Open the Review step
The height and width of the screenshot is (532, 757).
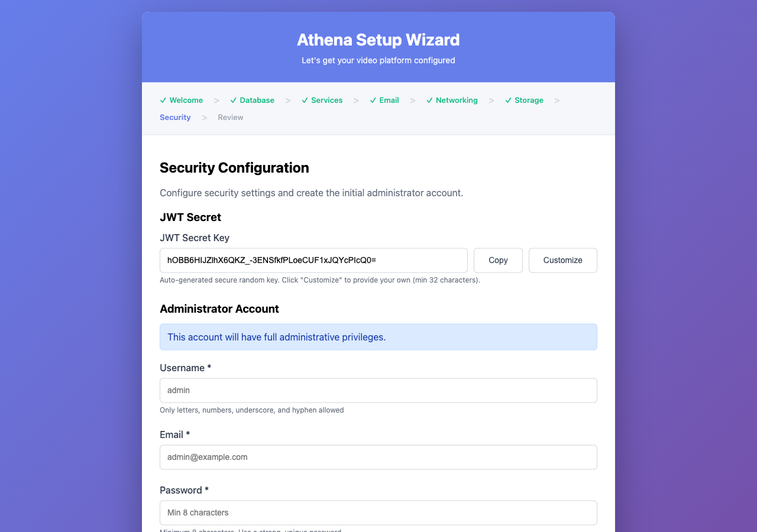coord(231,117)
